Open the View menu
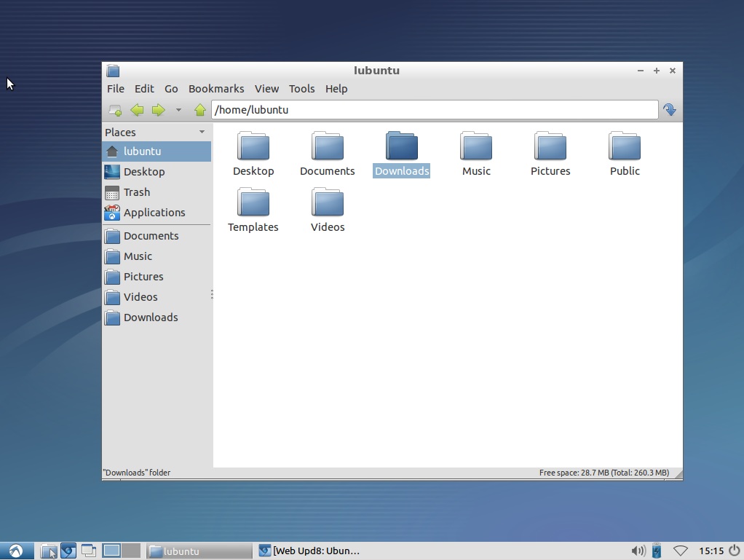 click(x=266, y=89)
